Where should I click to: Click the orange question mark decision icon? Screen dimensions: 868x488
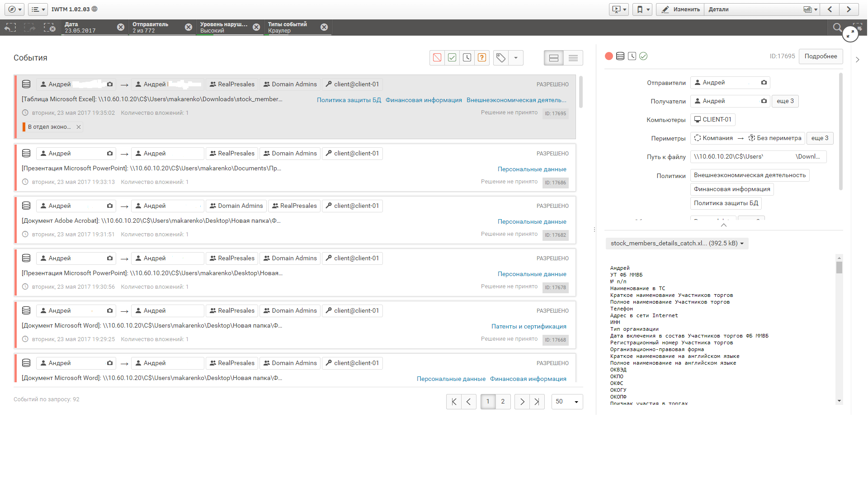[x=482, y=58]
